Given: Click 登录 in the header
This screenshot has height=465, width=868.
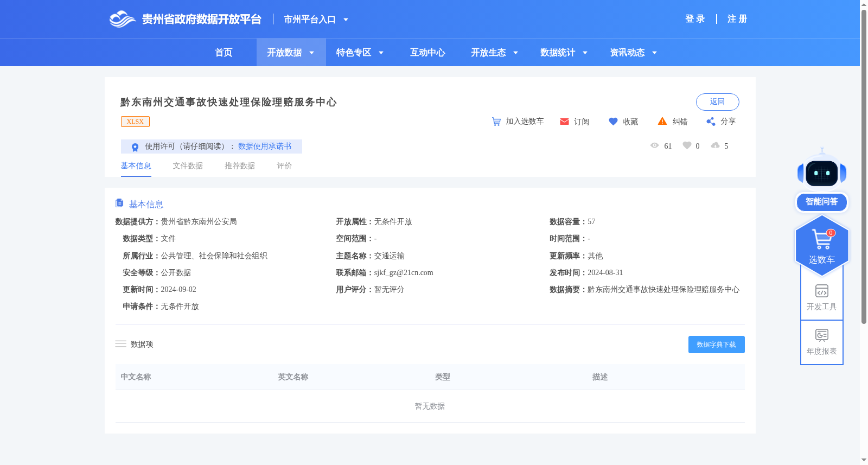Looking at the screenshot, I should coord(695,19).
